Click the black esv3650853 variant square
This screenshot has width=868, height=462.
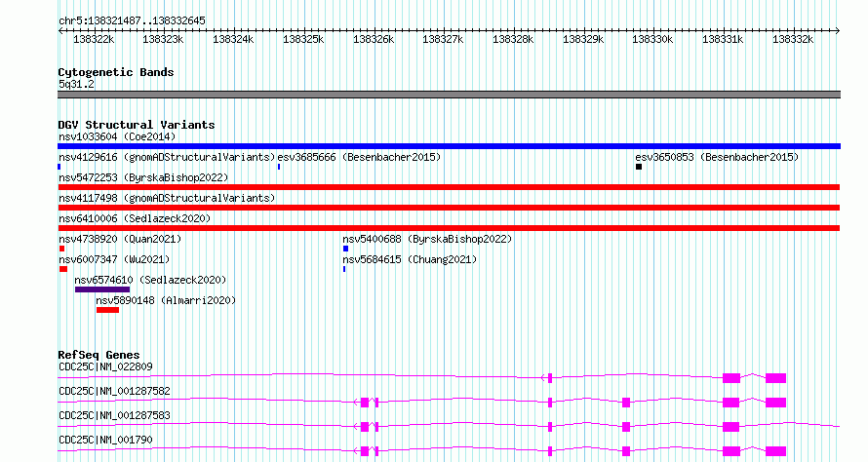coord(639,167)
